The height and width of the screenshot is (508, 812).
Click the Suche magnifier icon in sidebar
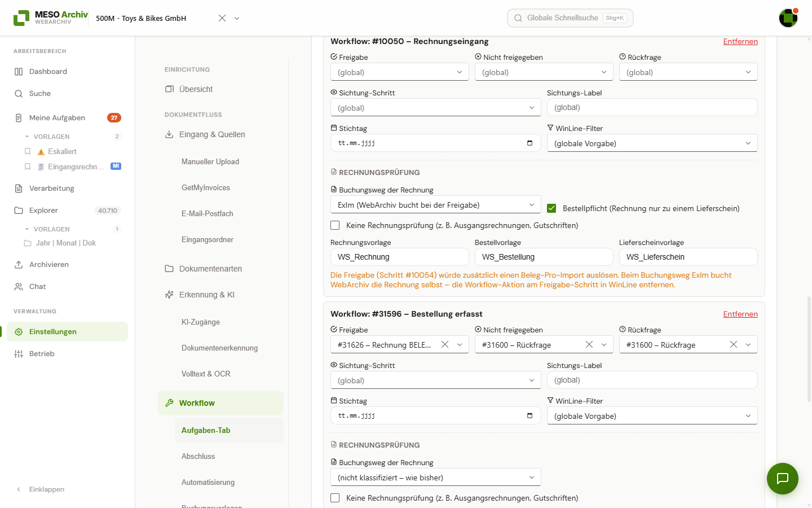click(19, 94)
